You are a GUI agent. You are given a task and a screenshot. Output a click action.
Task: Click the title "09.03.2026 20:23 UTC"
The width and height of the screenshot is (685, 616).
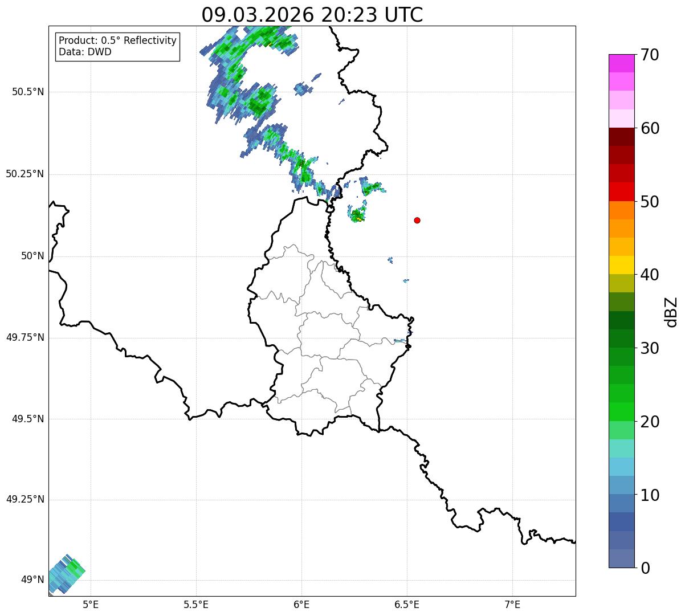pyautogui.click(x=312, y=15)
